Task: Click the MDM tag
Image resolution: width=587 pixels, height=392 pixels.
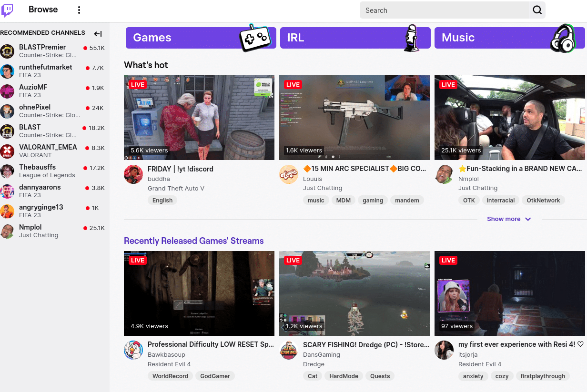Action: click(344, 201)
